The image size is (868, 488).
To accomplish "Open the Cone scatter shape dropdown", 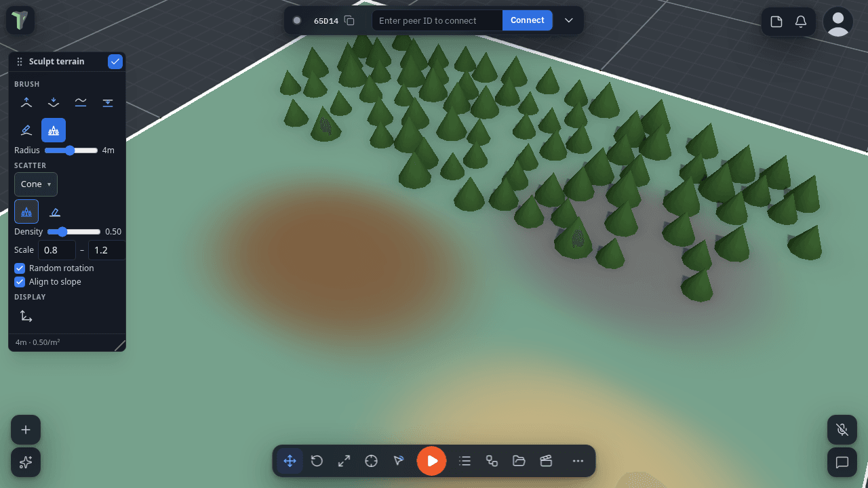I will [36, 184].
